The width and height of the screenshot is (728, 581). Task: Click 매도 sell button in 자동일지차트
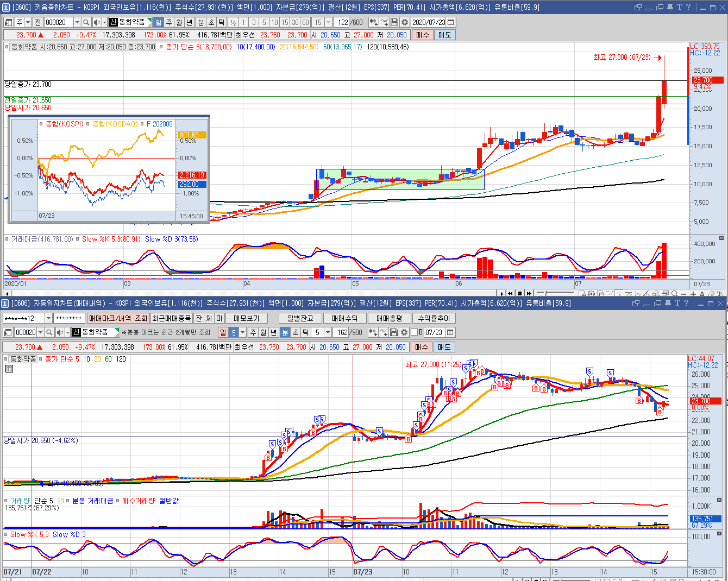pos(444,347)
